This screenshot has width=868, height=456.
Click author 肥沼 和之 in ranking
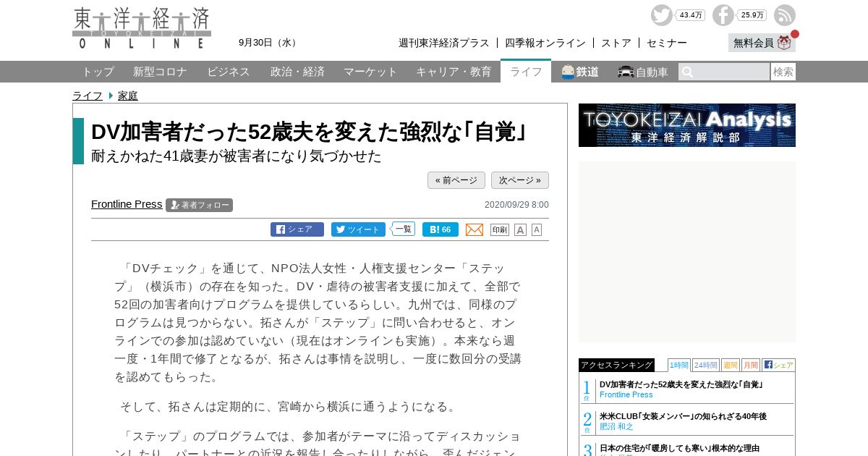pos(616,426)
